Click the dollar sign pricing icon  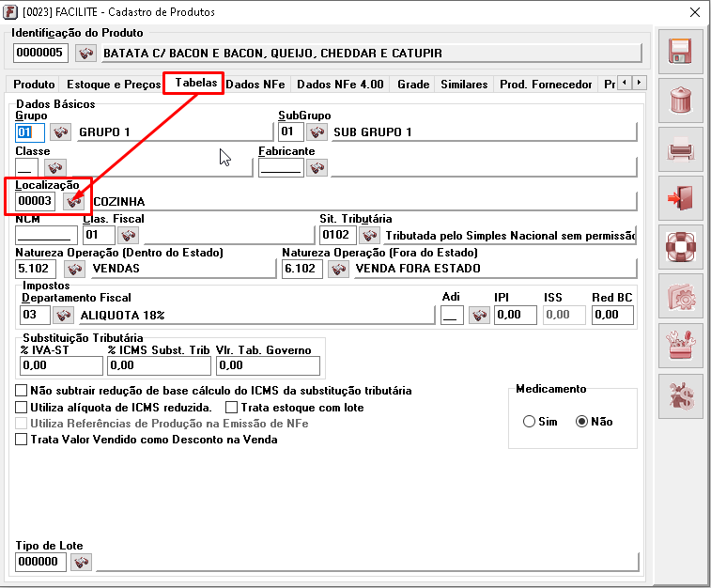click(680, 395)
